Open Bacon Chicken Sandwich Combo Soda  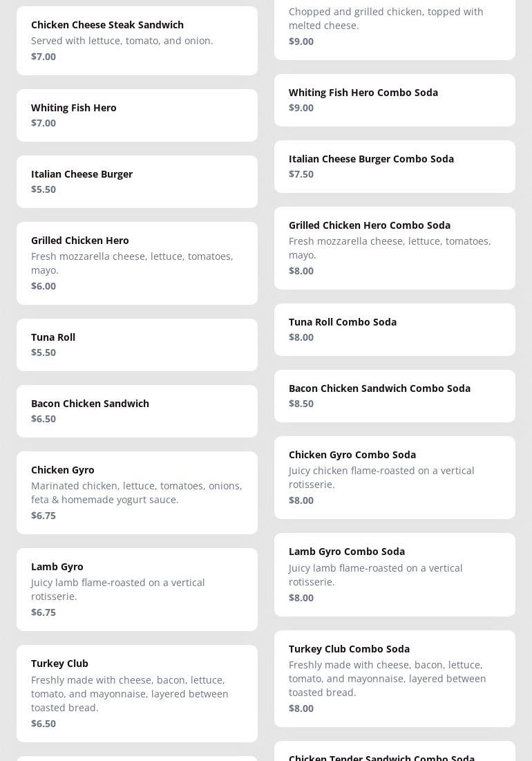(x=395, y=395)
